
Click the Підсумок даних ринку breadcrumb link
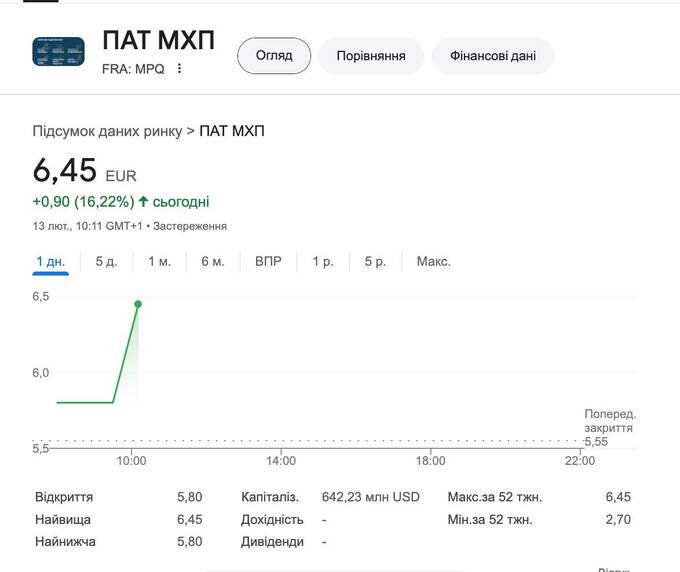(107, 131)
